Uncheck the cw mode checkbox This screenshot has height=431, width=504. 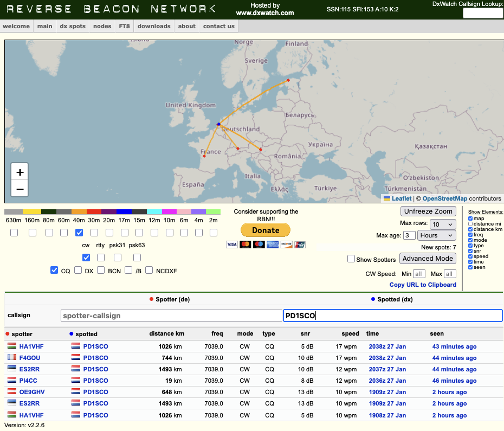coord(86,258)
